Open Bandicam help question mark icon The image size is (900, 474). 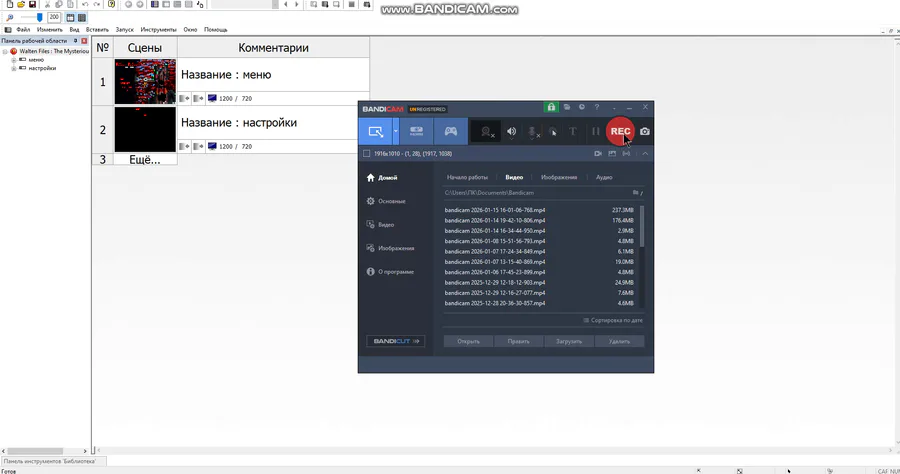pyautogui.click(x=597, y=107)
